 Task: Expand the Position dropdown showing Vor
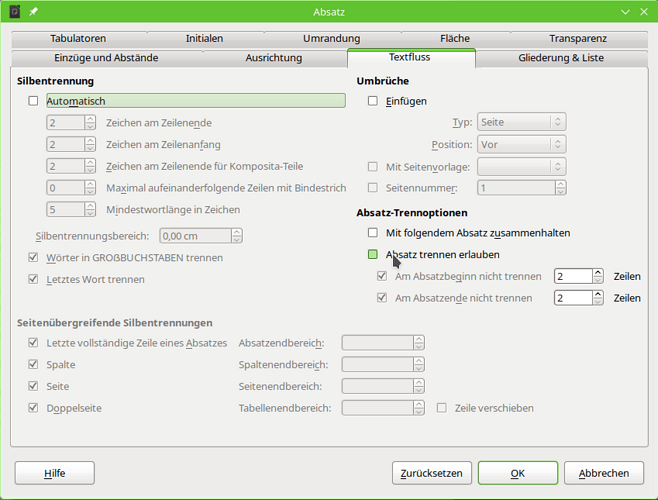pos(521,144)
